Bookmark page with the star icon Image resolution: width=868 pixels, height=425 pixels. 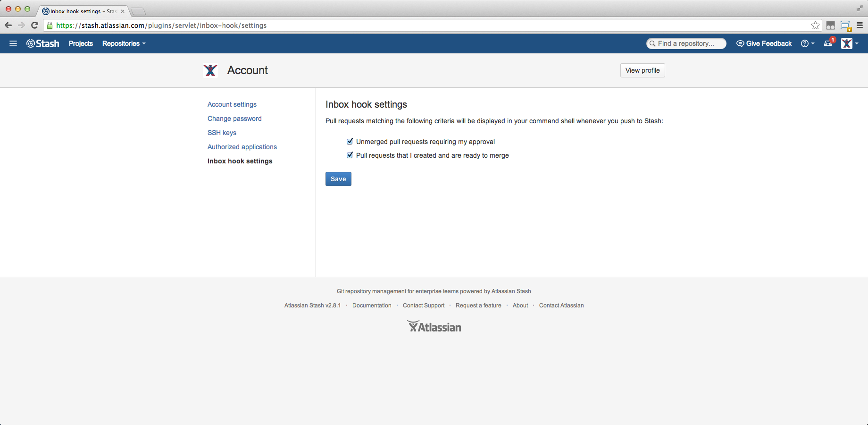pos(815,25)
